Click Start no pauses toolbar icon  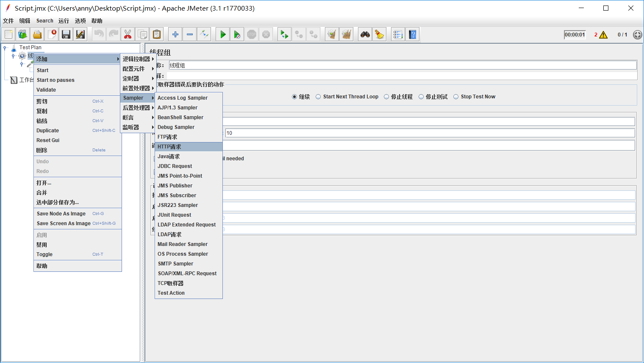(x=237, y=34)
